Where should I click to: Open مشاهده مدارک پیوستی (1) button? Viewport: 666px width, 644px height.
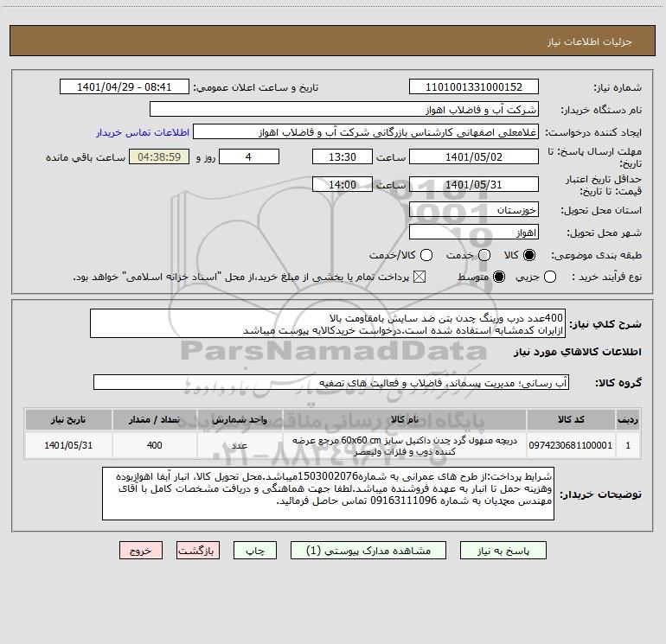[368, 551]
